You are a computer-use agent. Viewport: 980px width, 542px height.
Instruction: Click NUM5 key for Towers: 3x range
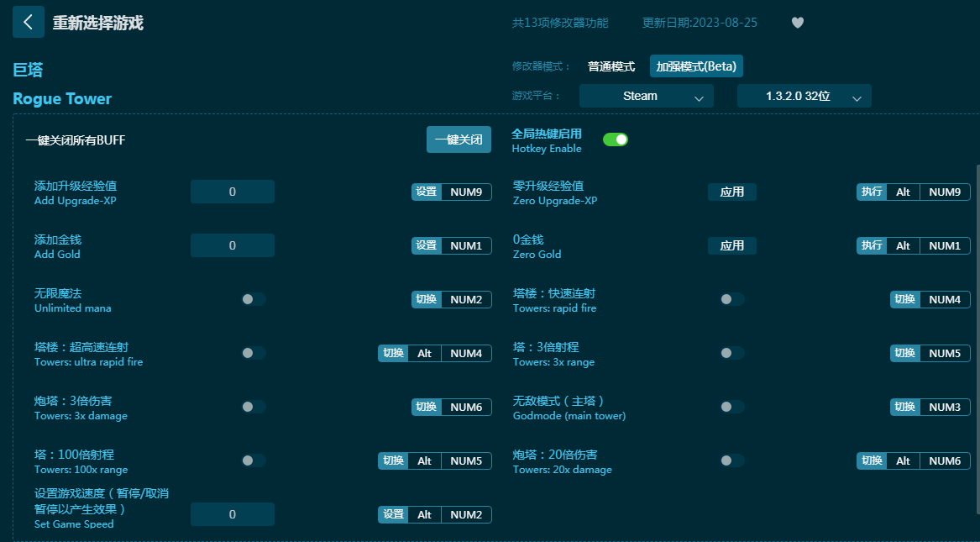[x=945, y=353]
